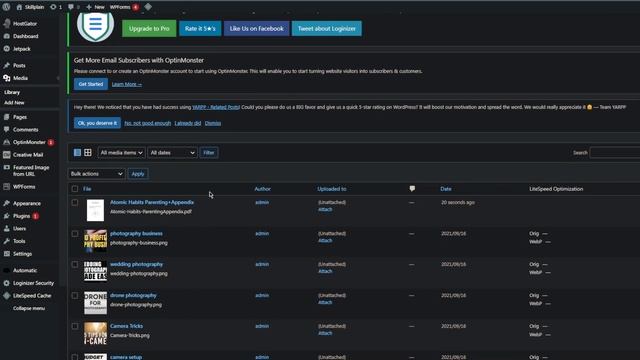Click the Tools wrench icon

click(7, 241)
